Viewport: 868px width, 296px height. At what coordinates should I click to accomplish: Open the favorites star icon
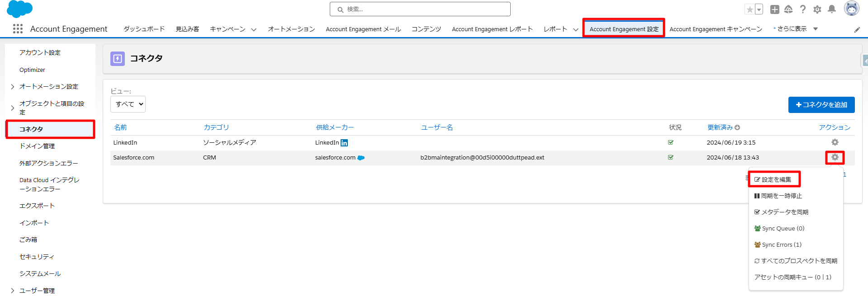coord(750,9)
